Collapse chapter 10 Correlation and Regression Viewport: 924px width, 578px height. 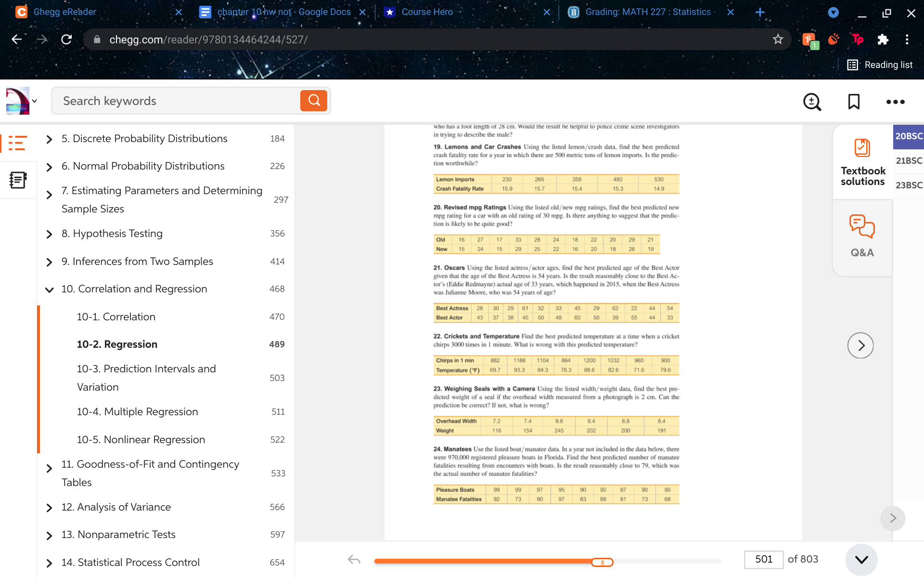coord(49,289)
